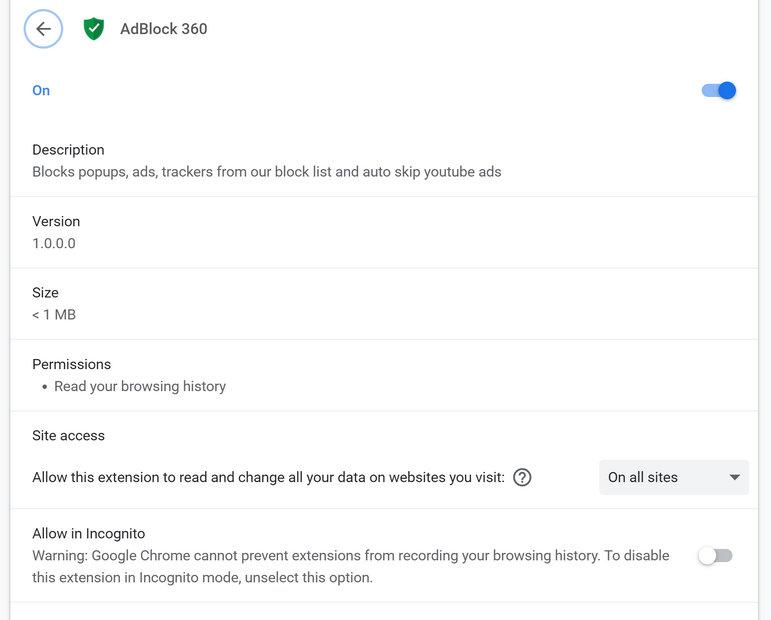Click the 'Blocks popups, ads, trackers' description text

click(266, 172)
